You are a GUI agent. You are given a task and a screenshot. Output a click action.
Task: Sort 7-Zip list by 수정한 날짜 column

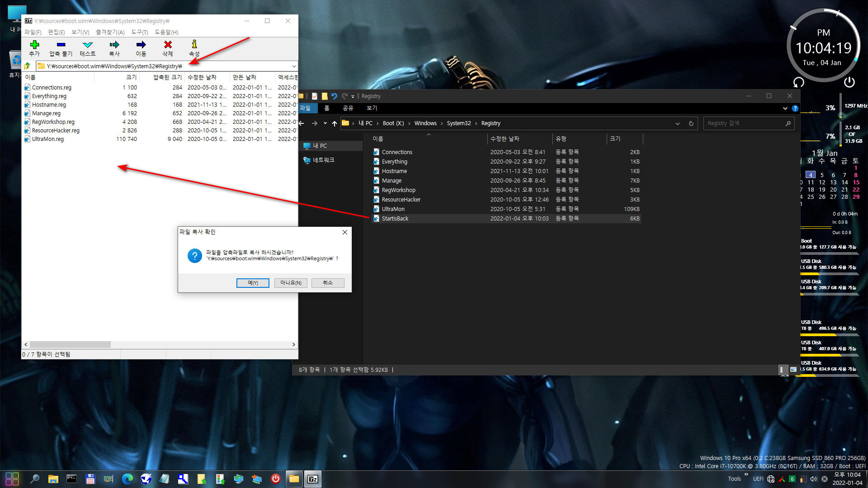[207, 77]
